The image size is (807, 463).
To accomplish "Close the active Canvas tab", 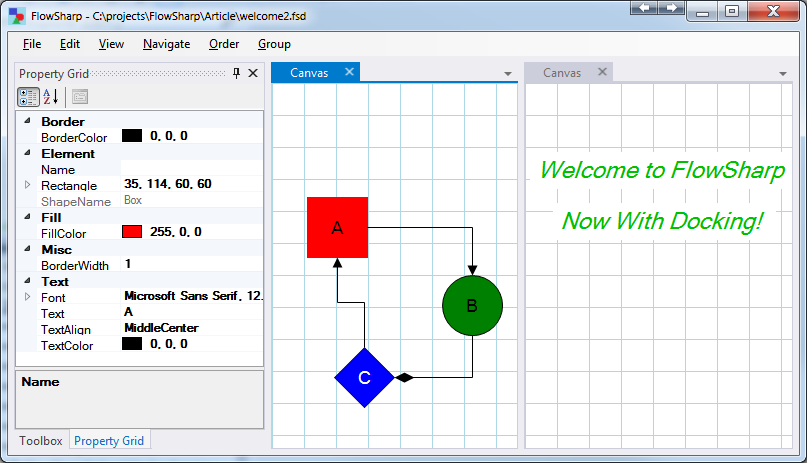I will 349,72.
